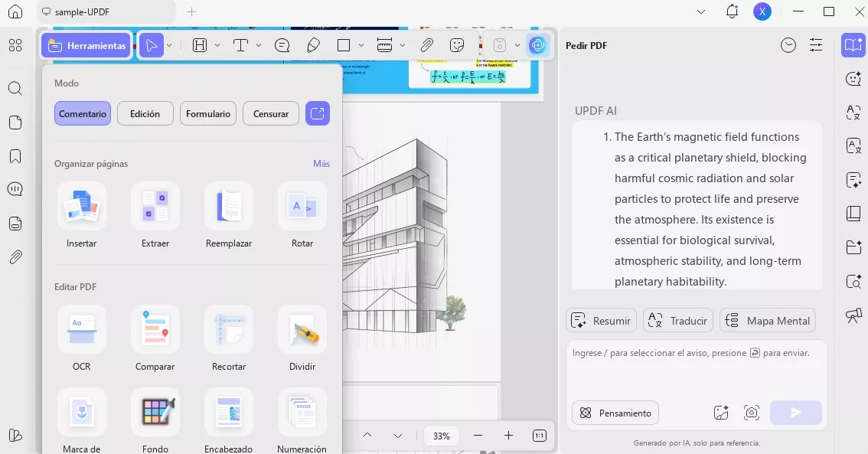
Task: Open the bookmark panel icon in sidebar
Action: [15, 156]
